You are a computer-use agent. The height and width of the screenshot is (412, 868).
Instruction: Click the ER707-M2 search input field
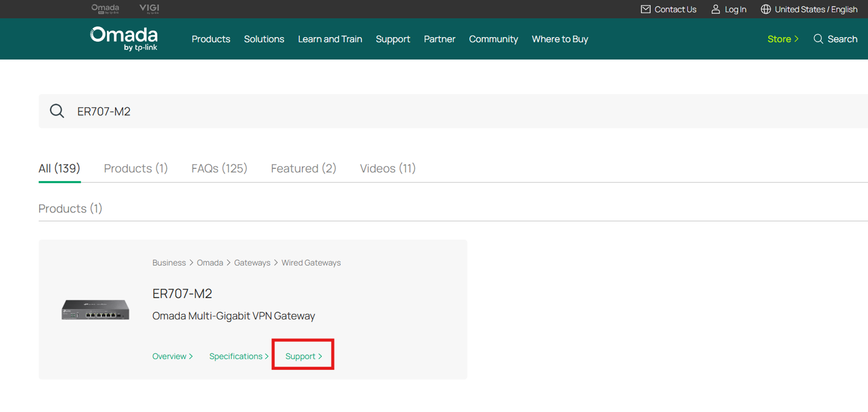point(453,111)
